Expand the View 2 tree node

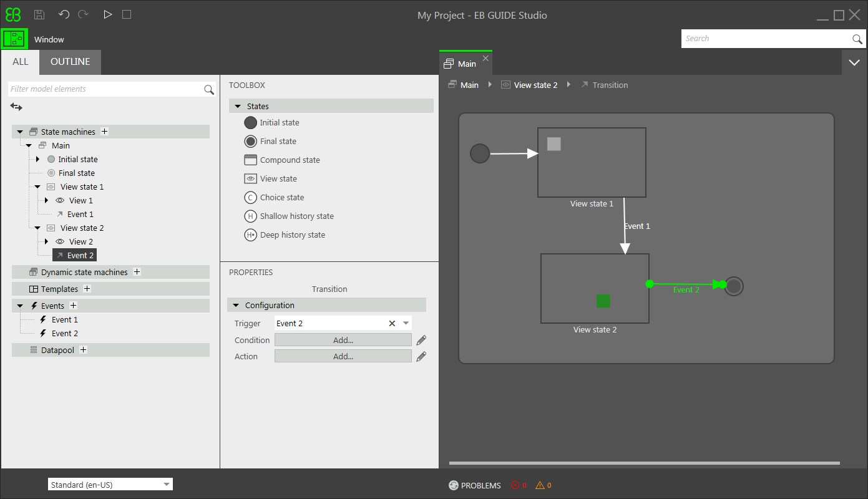46,241
